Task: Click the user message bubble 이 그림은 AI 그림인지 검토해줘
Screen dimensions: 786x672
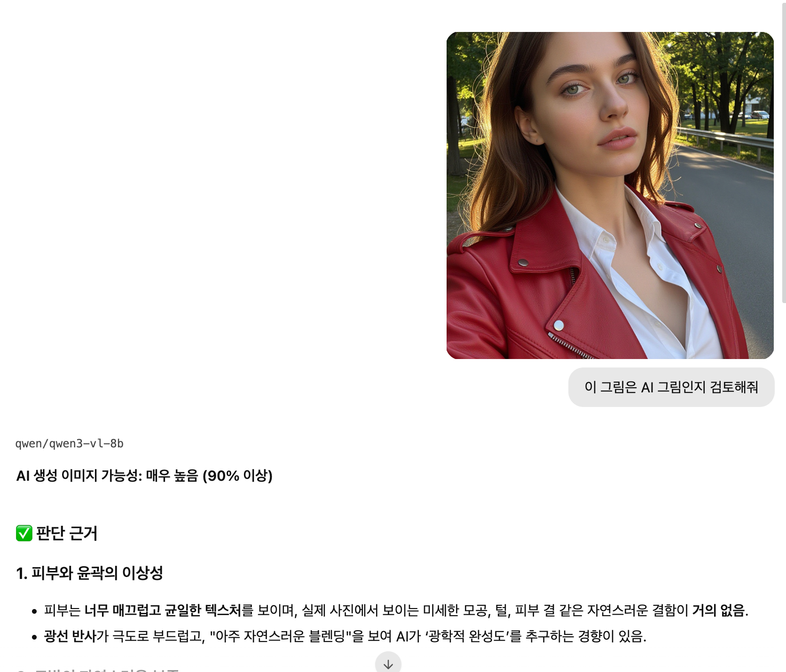Action: coord(671,387)
